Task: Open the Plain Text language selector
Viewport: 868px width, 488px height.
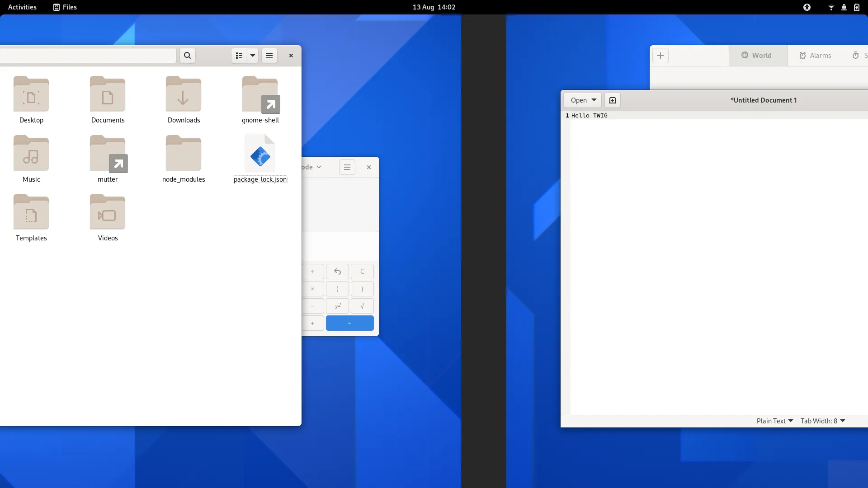Action: point(774,421)
